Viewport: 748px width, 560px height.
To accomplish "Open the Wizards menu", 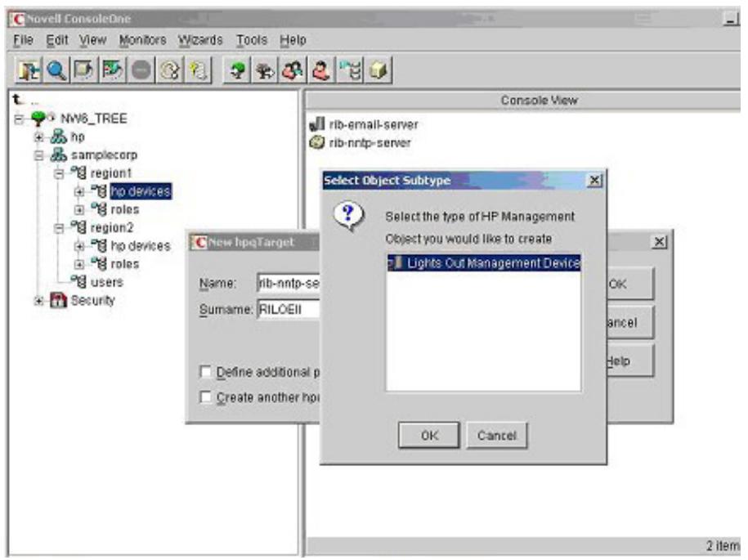I will click(200, 40).
